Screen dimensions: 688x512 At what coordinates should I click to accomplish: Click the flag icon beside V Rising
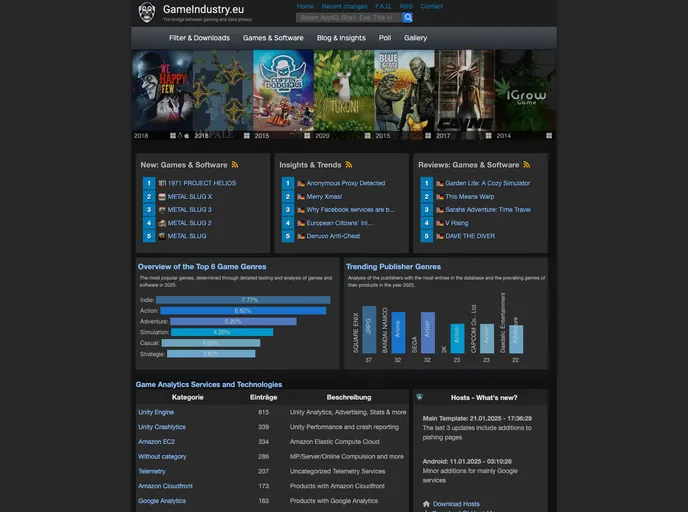440,223
